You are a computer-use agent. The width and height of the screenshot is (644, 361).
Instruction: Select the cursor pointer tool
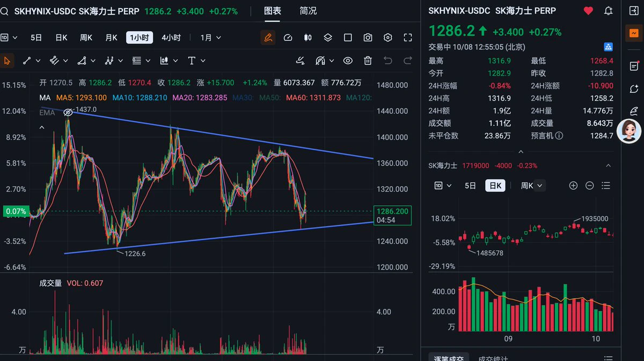pos(7,61)
